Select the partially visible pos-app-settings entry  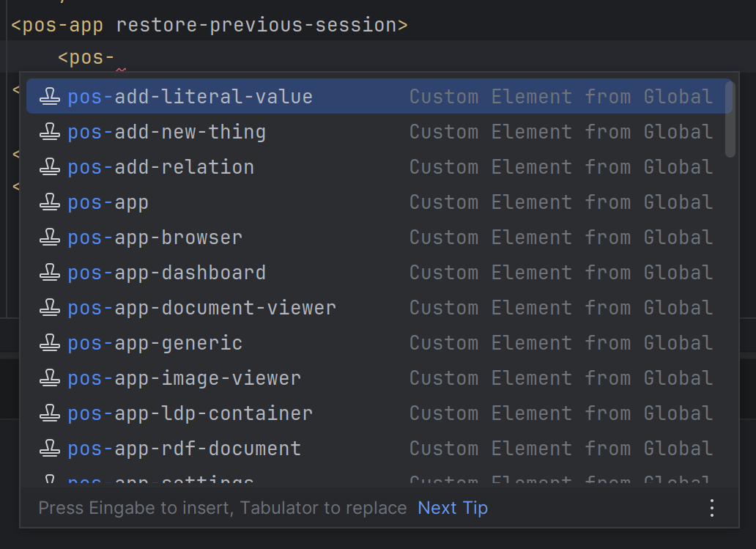click(161, 482)
